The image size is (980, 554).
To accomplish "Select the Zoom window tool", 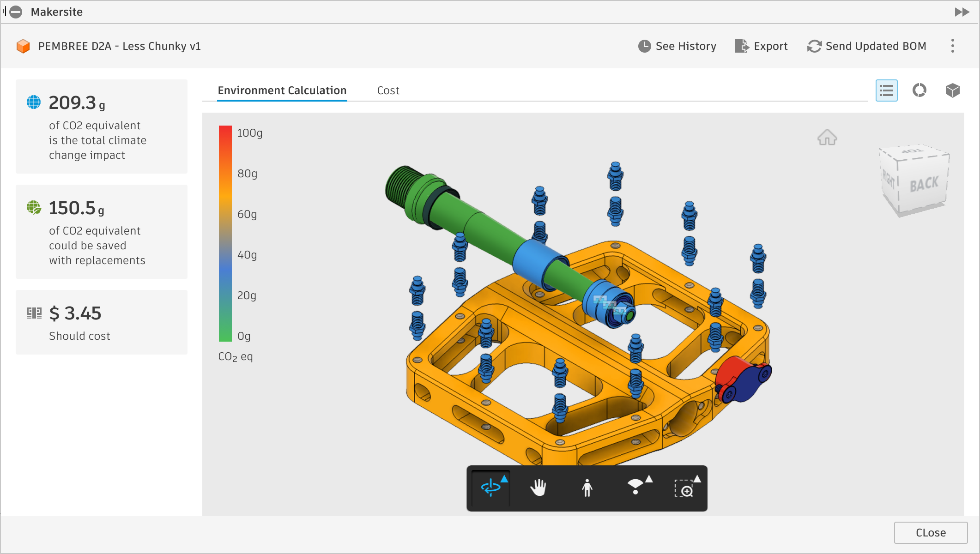I will 684,488.
